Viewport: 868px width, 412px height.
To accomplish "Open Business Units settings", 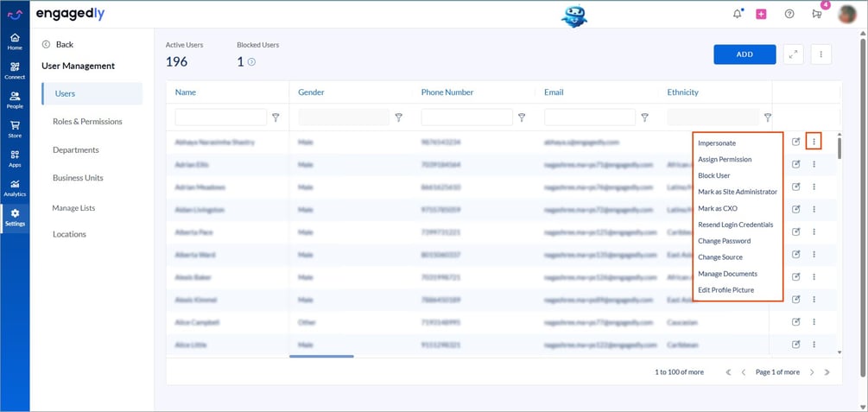I will click(78, 178).
